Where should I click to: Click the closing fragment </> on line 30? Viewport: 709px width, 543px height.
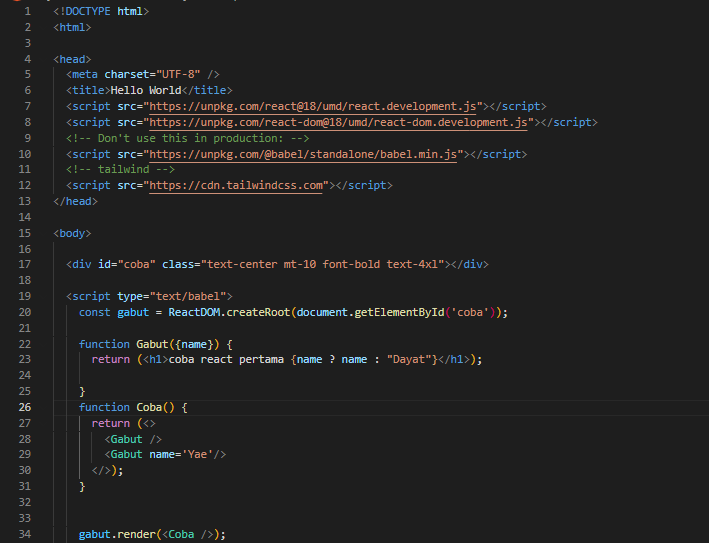101,471
